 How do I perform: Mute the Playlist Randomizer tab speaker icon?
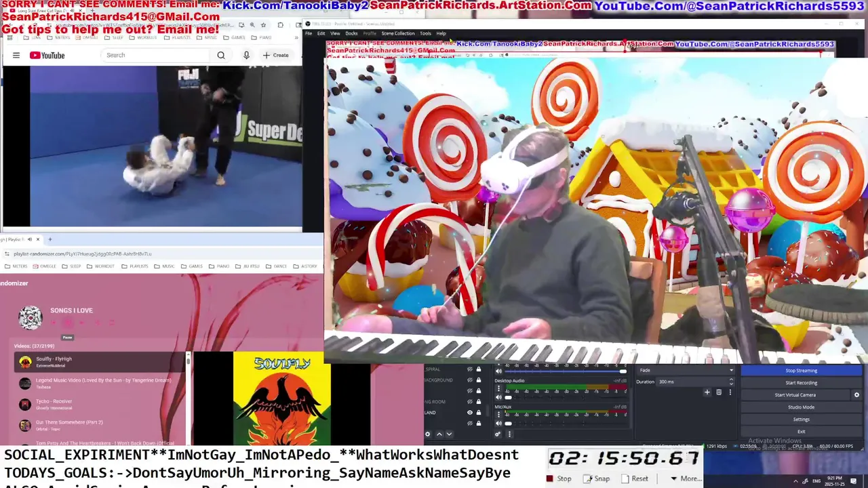30,239
